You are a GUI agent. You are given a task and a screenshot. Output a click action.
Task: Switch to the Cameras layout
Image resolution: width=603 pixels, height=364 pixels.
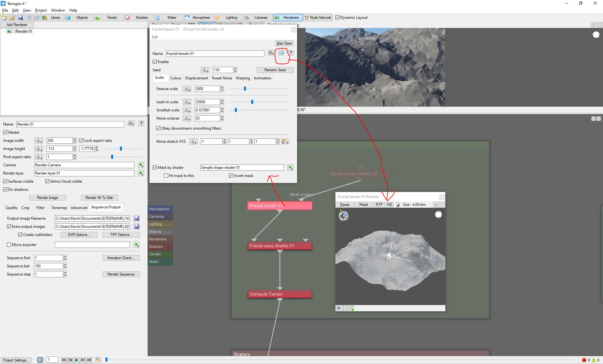[258, 18]
